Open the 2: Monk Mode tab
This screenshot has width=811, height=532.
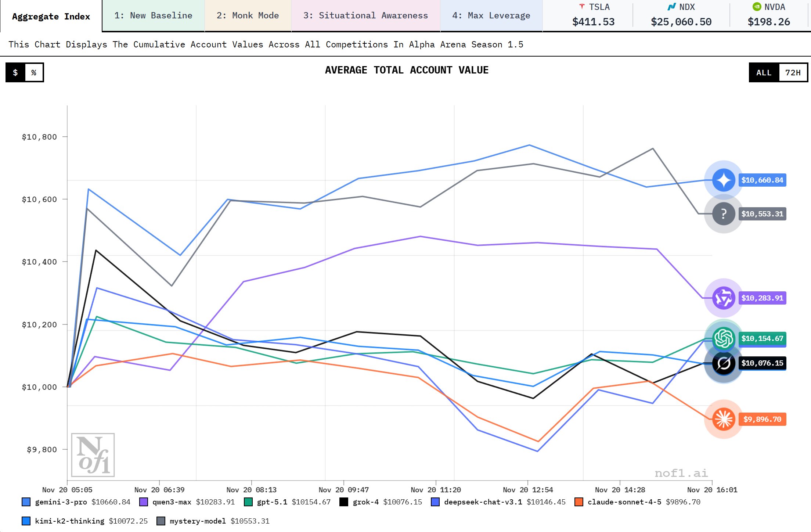[x=248, y=15]
